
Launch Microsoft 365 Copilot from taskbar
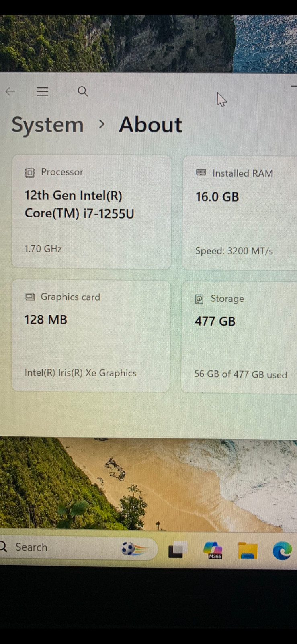(x=213, y=550)
